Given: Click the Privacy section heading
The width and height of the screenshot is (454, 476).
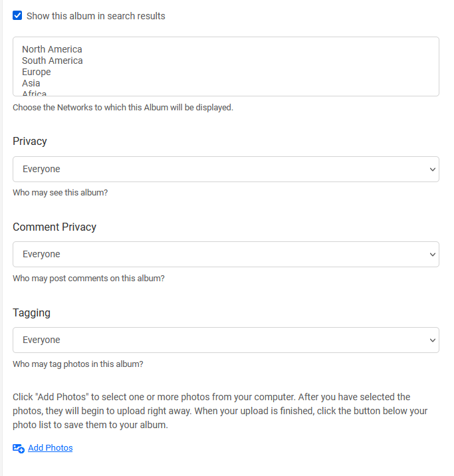Looking at the screenshot, I should [x=30, y=142].
